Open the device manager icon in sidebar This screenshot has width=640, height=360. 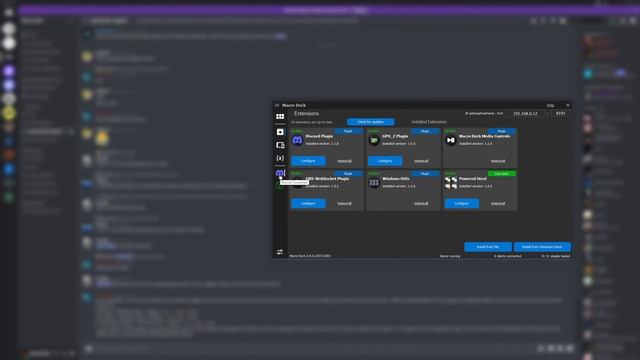tap(280, 145)
